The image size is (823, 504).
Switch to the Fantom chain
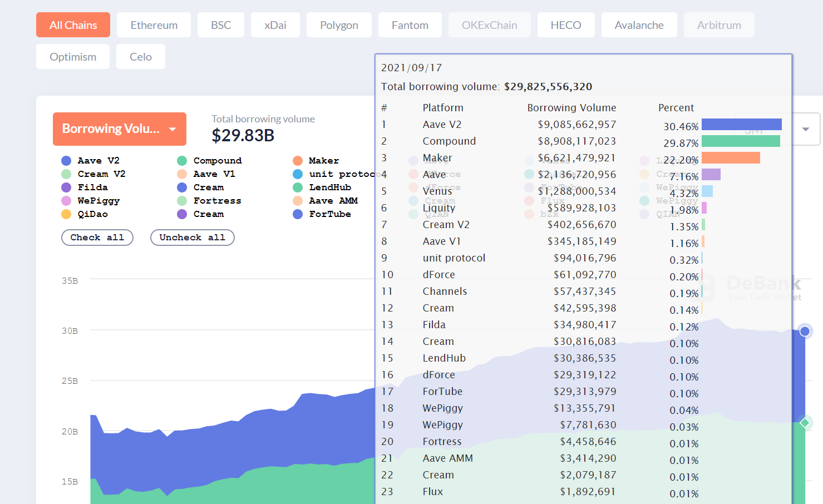(x=410, y=25)
